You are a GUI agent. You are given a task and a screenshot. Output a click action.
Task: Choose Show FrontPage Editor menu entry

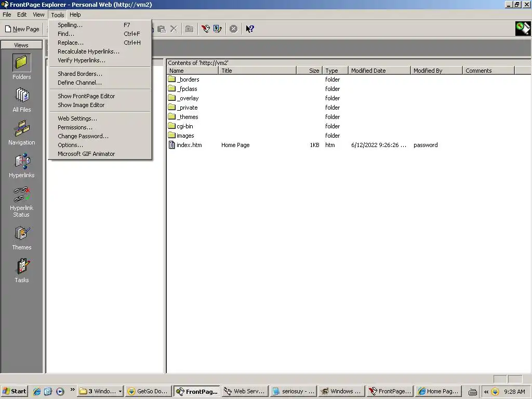pyautogui.click(x=100, y=96)
